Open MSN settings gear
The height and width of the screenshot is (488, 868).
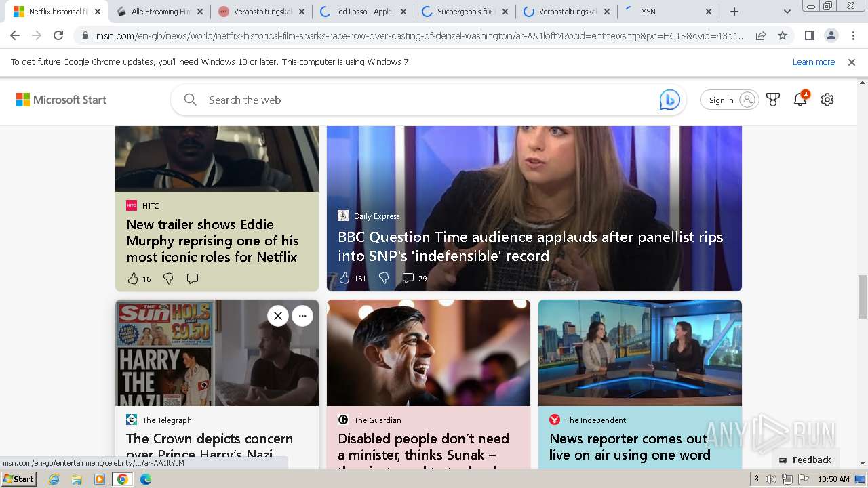[x=827, y=100]
